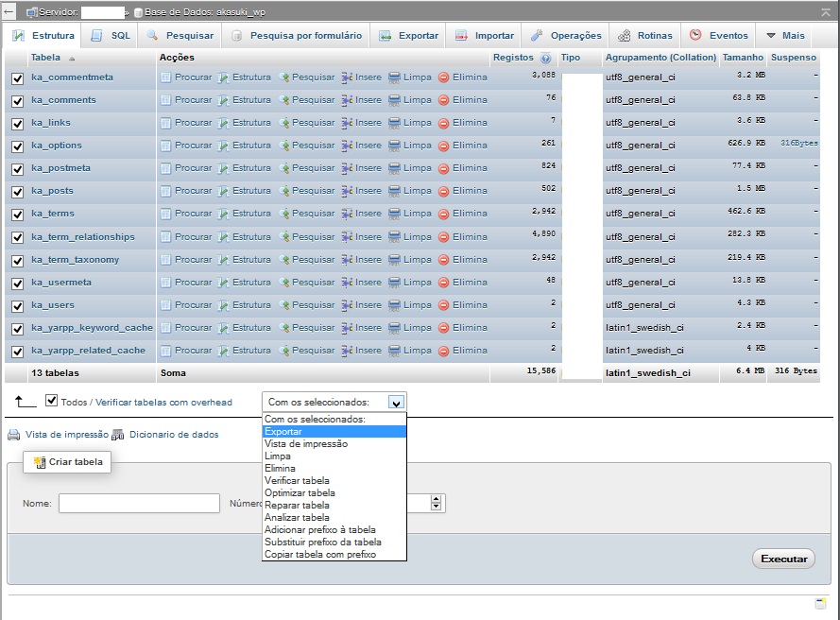Viewport: 840px width, 620px height.
Task: Open the Pesquisa por formulário tab
Action: click(297, 35)
